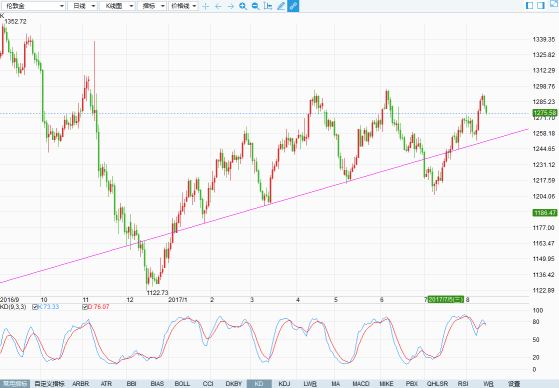559x388 pixels.
Task: Switch to BBI indicator
Action: tap(132, 384)
